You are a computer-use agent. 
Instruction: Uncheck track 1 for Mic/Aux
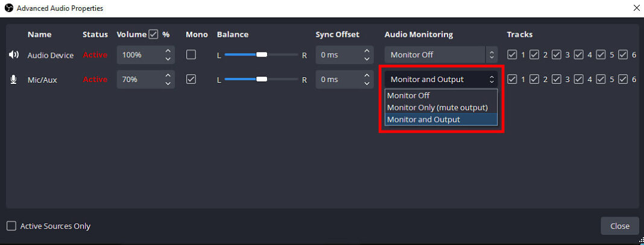tap(512, 79)
